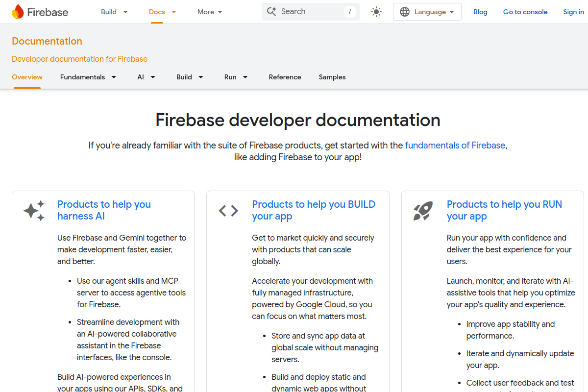Click 'Store and sync app data' bullet

click(x=325, y=347)
